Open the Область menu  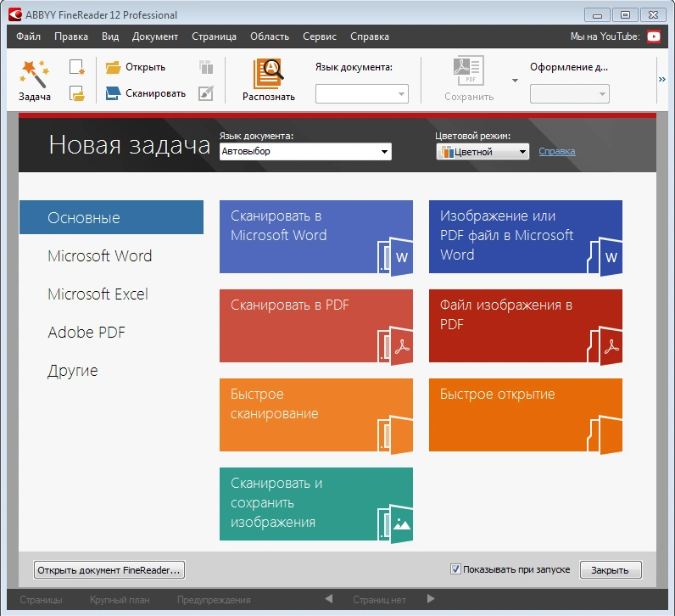[x=270, y=36]
